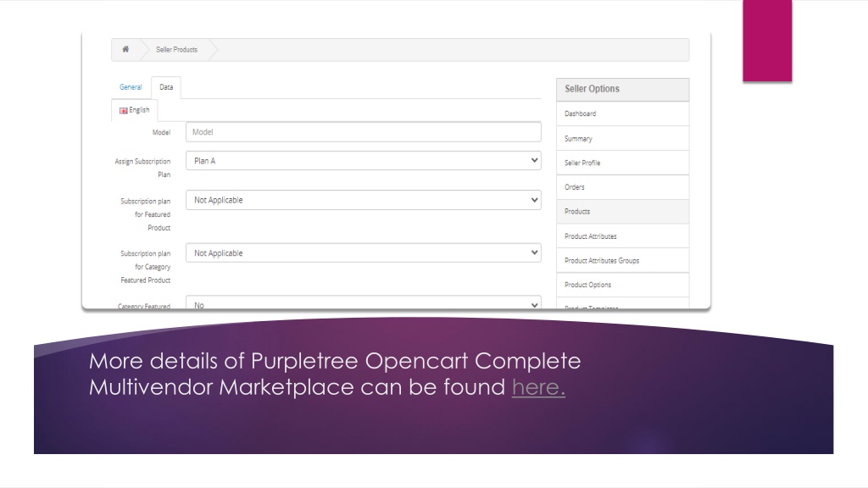Switch to the General tab
The width and height of the screenshot is (868, 488).
(131, 87)
